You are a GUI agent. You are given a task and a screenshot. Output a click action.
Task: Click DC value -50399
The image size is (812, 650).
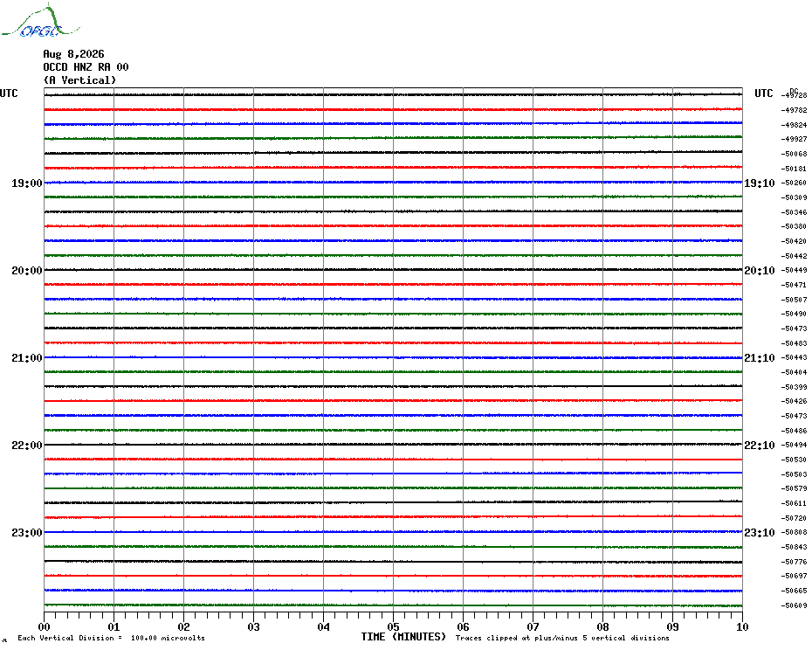point(794,387)
